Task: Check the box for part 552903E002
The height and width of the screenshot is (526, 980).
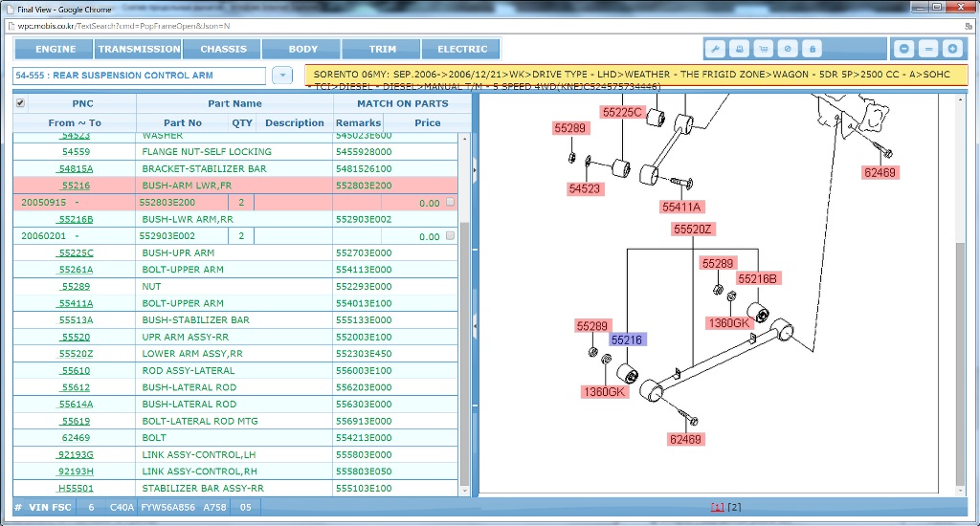Action: click(450, 236)
